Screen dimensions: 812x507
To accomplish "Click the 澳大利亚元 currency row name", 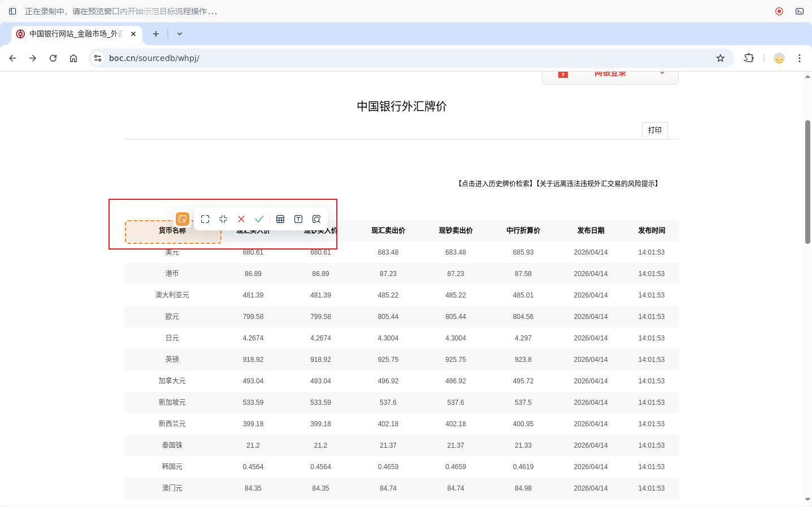I will tap(172, 295).
